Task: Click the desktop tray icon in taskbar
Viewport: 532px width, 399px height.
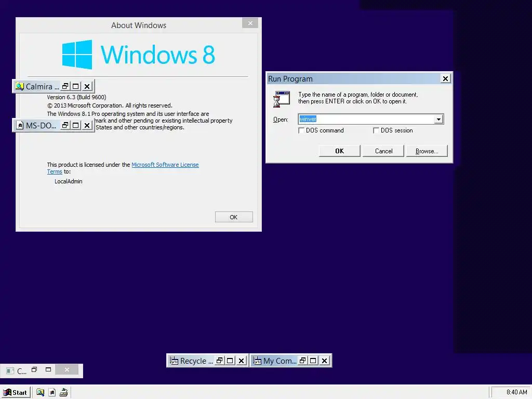Action: [63, 393]
